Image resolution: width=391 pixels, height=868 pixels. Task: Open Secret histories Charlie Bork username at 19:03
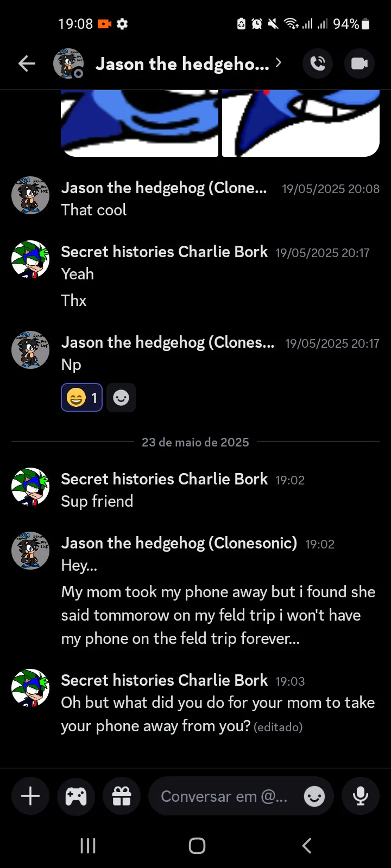point(165,680)
